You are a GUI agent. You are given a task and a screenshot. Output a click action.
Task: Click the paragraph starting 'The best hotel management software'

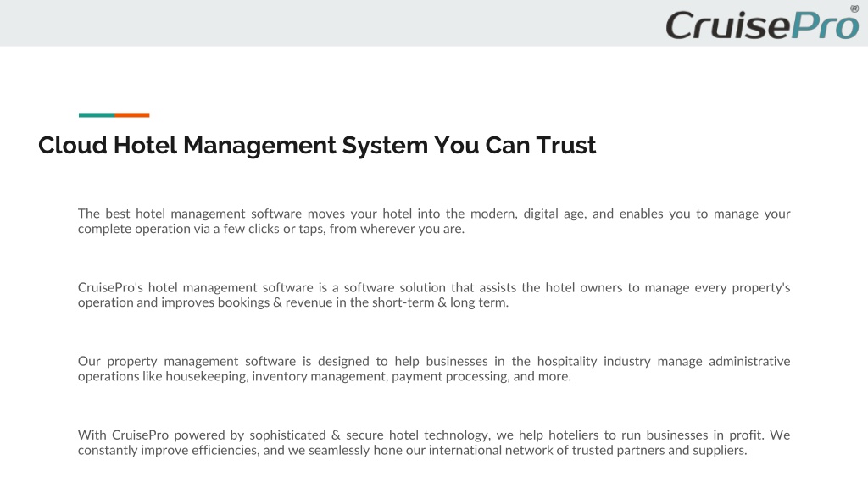click(x=434, y=221)
